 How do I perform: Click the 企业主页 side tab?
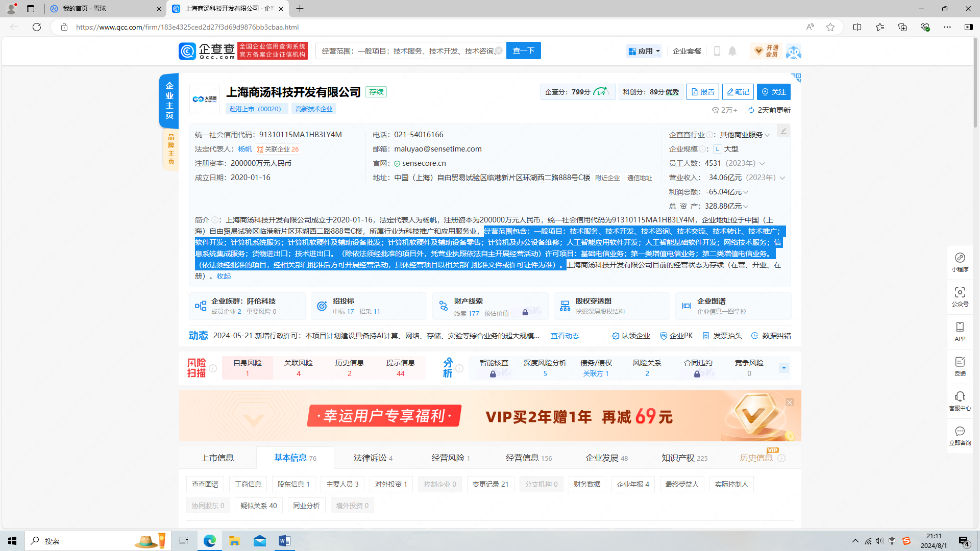pyautogui.click(x=169, y=101)
